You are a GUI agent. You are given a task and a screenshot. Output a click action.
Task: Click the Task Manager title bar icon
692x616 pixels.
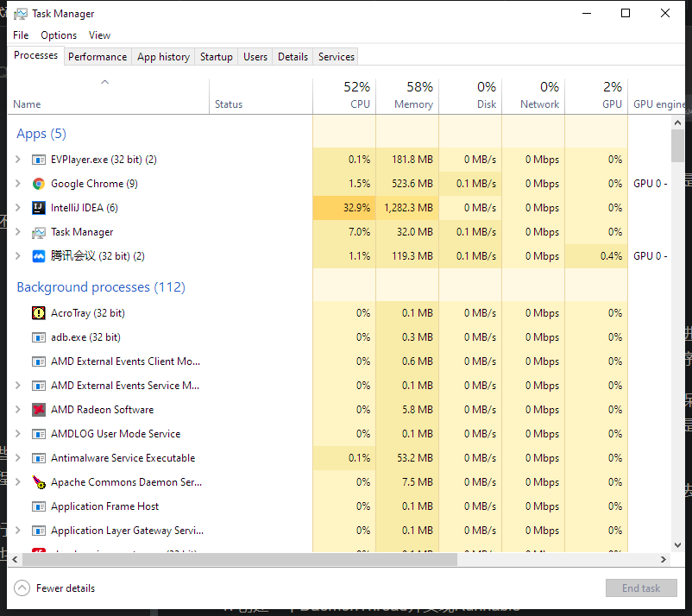tap(20, 14)
